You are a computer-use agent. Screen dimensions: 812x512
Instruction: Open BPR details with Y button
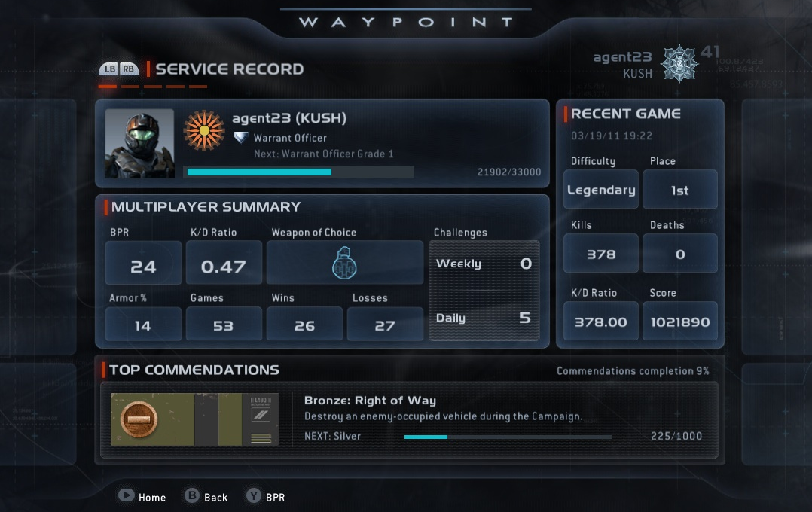coord(266,496)
